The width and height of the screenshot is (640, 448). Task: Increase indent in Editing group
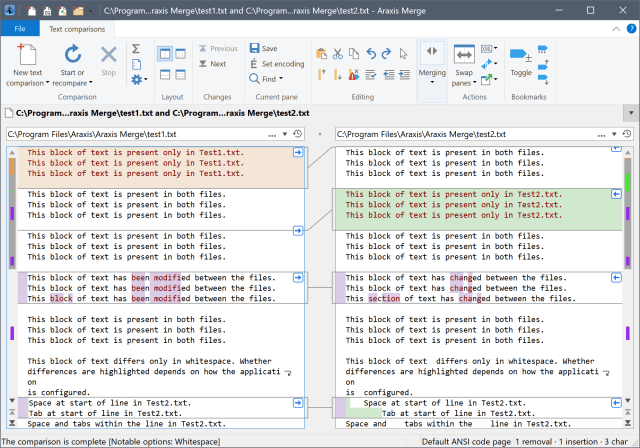tap(404, 75)
